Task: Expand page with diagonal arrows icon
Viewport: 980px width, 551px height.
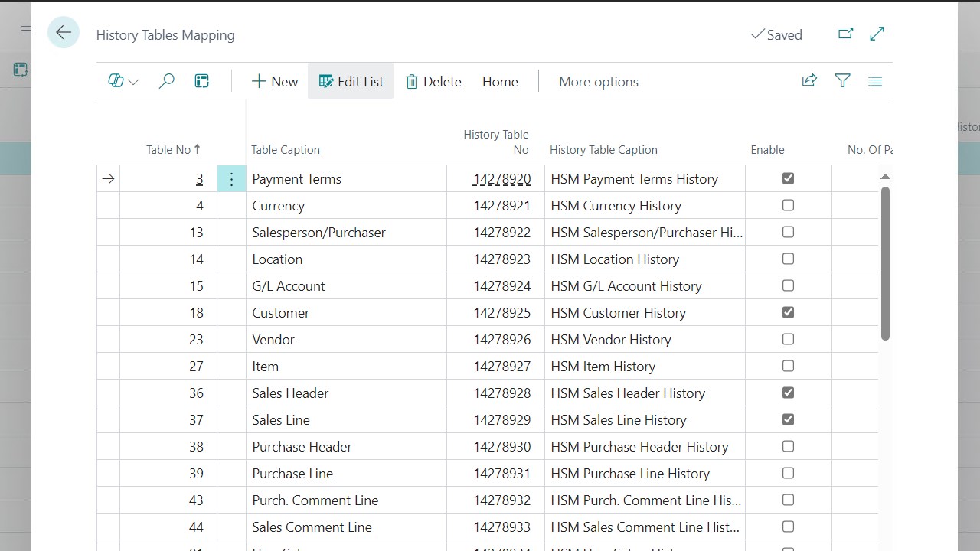Action: (x=877, y=34)
